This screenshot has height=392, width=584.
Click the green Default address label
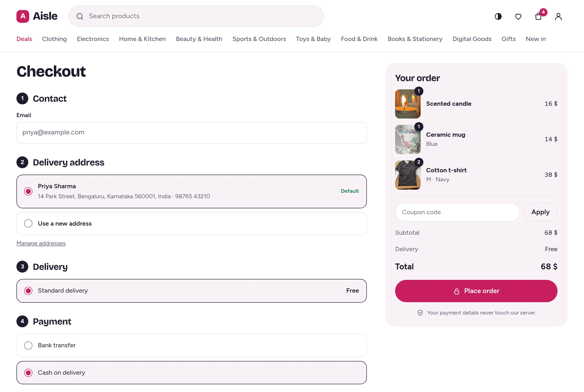[350, 191]
